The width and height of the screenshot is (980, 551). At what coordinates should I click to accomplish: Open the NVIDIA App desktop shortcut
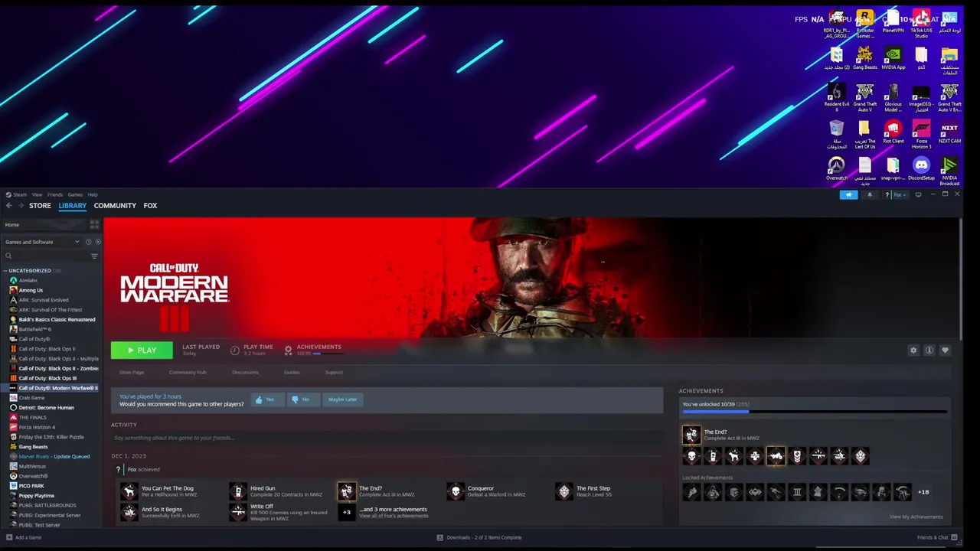point(893,58)
